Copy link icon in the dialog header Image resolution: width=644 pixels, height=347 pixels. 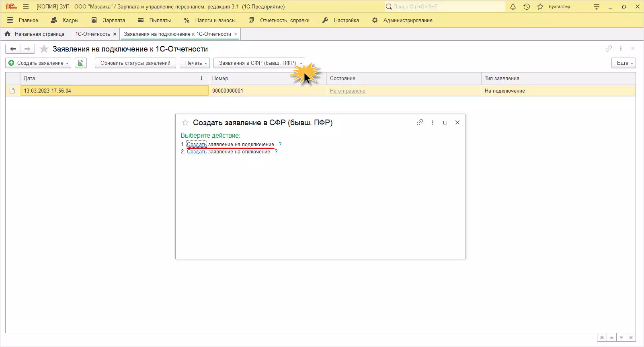(420, 122)
